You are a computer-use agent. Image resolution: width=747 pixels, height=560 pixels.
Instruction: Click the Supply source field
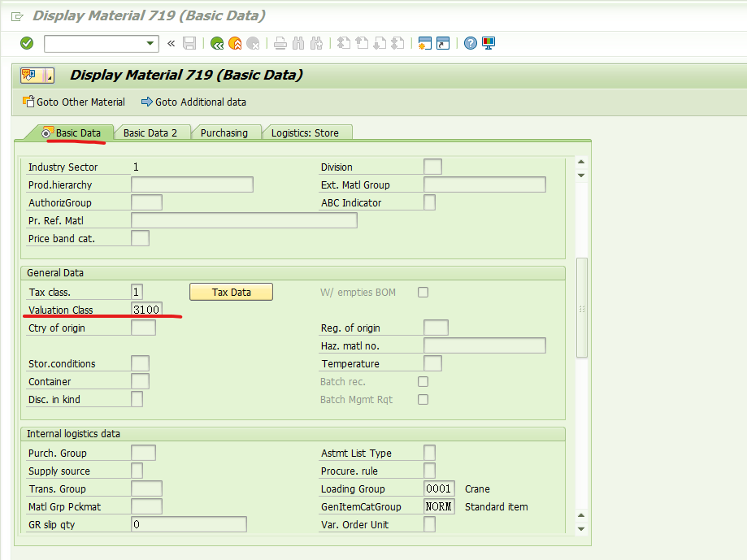[x=137, y=471]
